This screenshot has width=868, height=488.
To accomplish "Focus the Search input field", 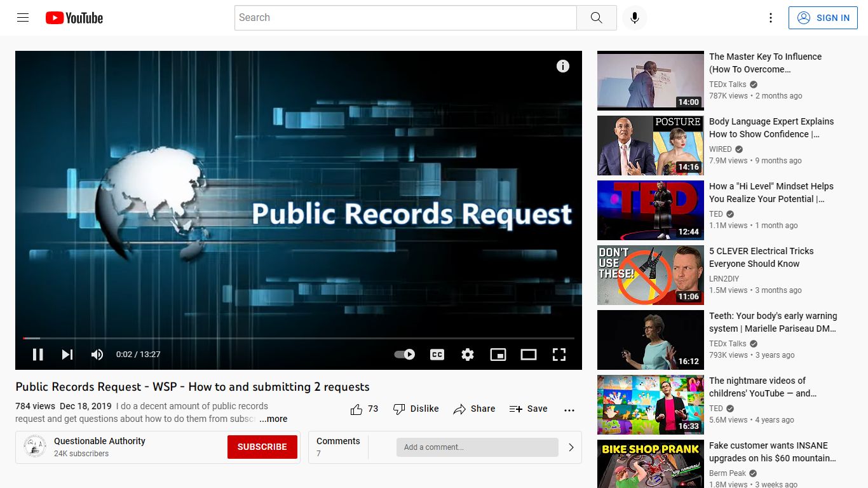I will (x=405, y=18).
